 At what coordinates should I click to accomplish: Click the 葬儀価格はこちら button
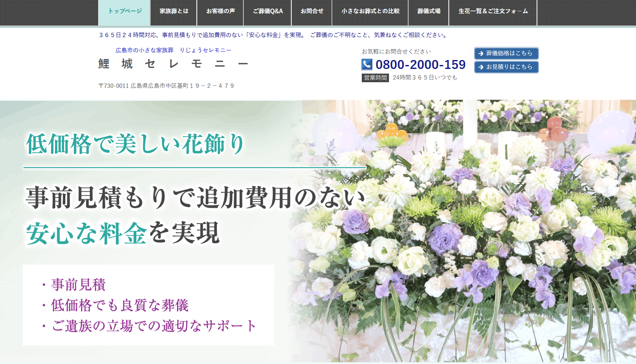506,53
